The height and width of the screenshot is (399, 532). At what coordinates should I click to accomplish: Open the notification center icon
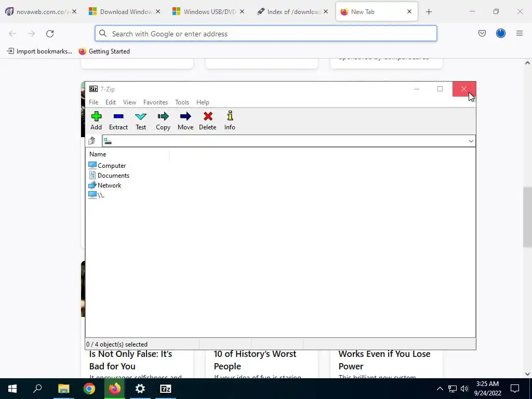tap(515, 389)
